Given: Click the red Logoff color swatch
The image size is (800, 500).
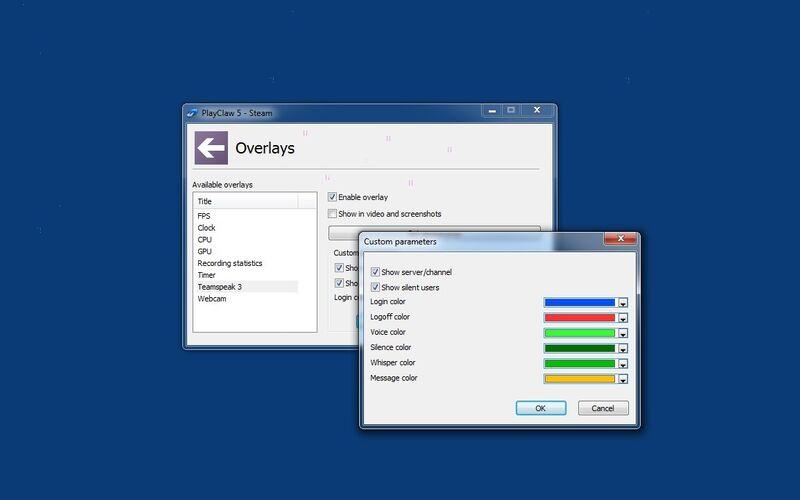Looking at the screenshot, I should coord(580,318).
